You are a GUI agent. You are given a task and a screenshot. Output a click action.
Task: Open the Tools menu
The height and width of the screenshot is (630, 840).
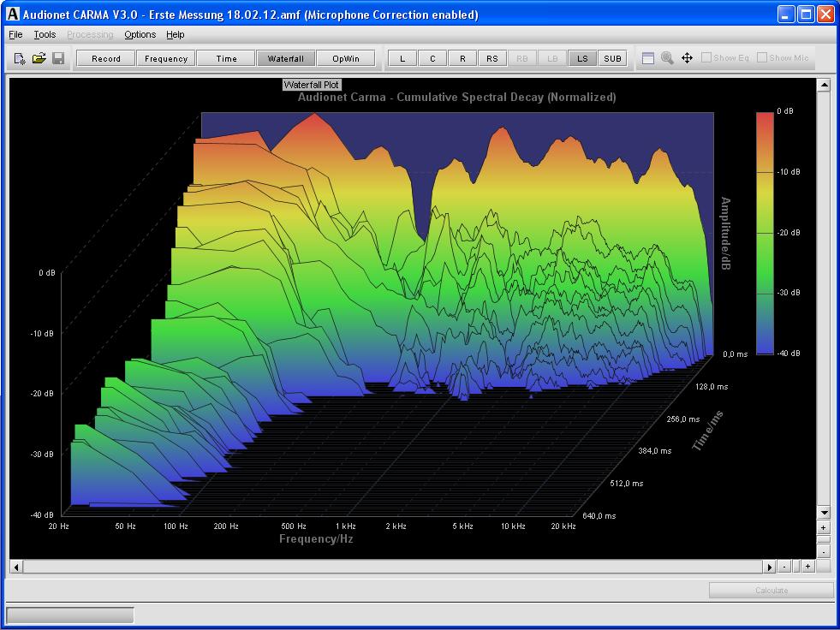point(45,34)
